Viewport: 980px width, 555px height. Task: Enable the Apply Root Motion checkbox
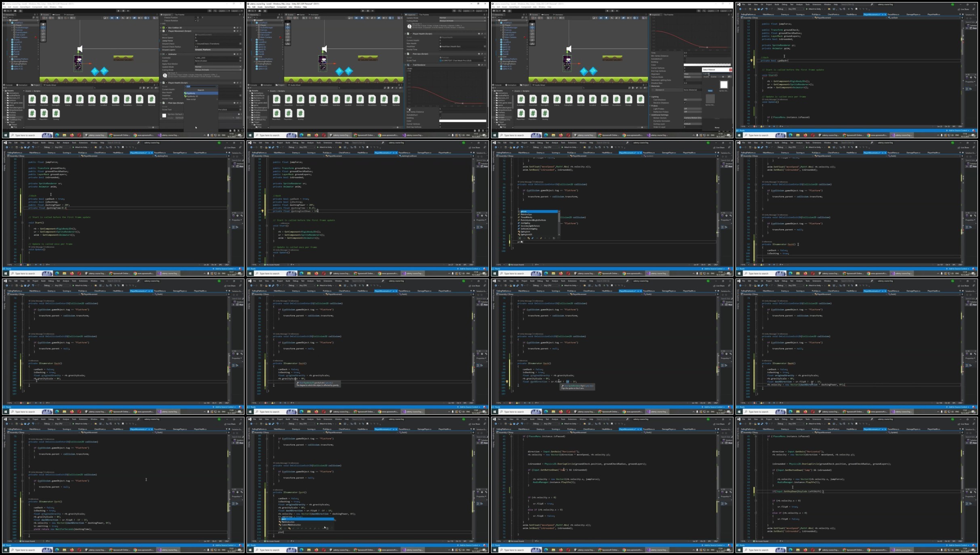click(196, 64)
